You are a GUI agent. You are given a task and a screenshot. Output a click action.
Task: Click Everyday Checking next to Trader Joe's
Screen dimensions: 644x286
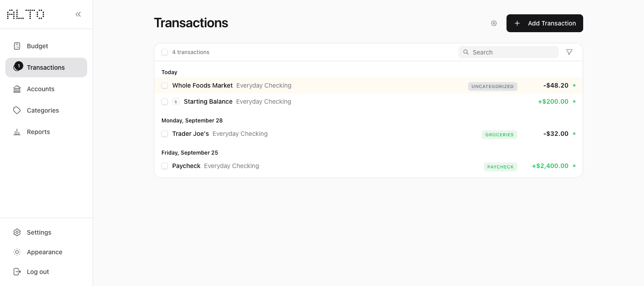(240, 134)
